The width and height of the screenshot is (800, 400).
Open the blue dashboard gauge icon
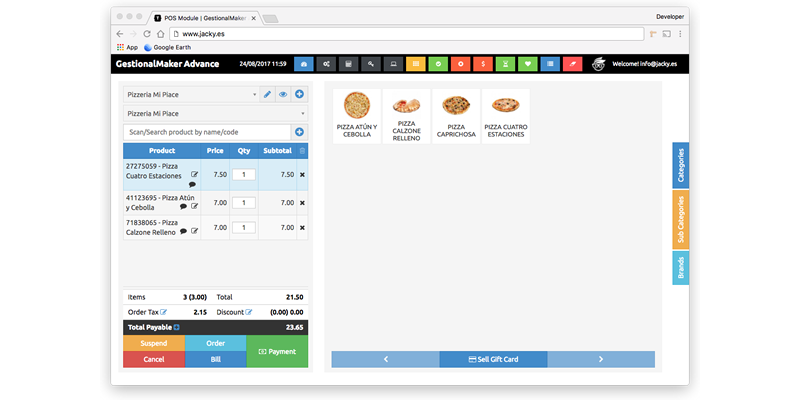(304, 64)
